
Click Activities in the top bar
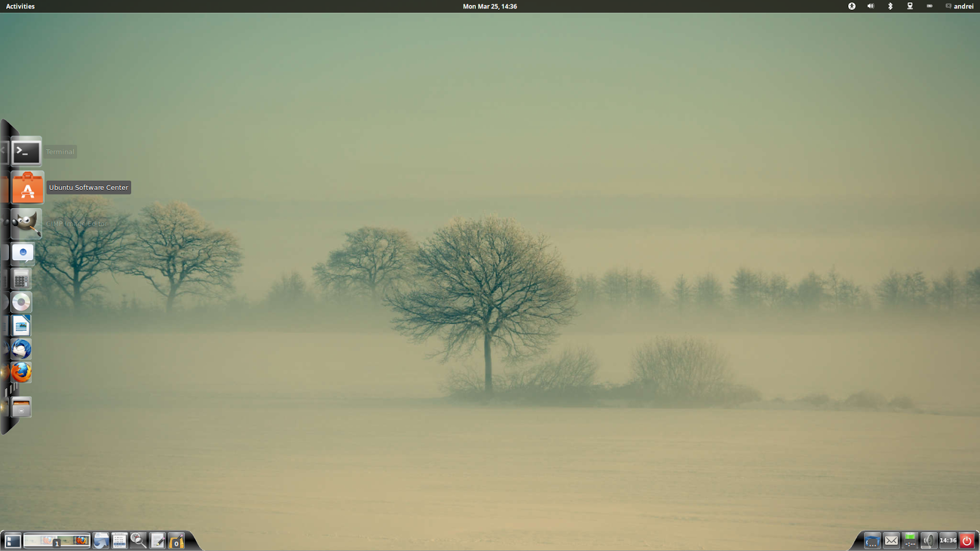pyautogui.click(x=20, y=6)
